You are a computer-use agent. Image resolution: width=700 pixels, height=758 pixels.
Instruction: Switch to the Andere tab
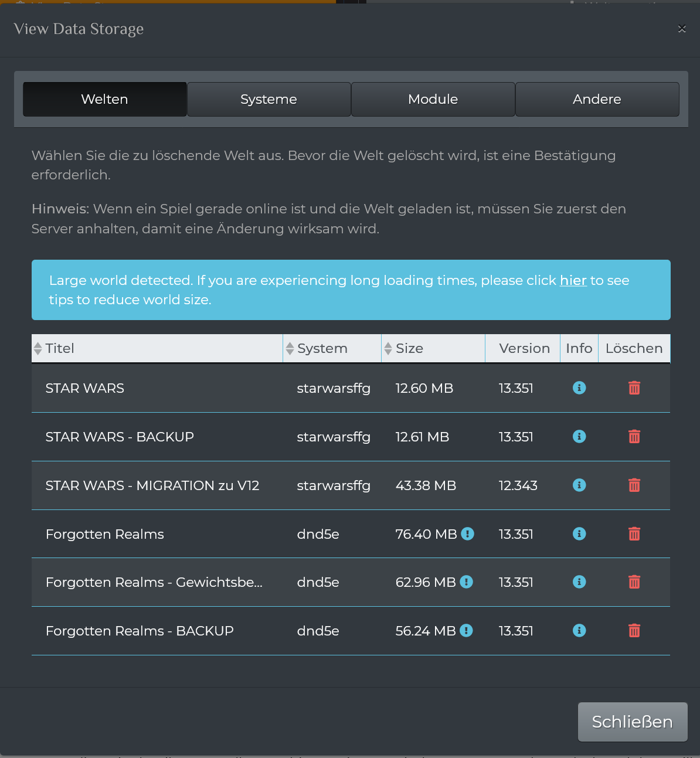pyautogui.click(x=597, y=99)
